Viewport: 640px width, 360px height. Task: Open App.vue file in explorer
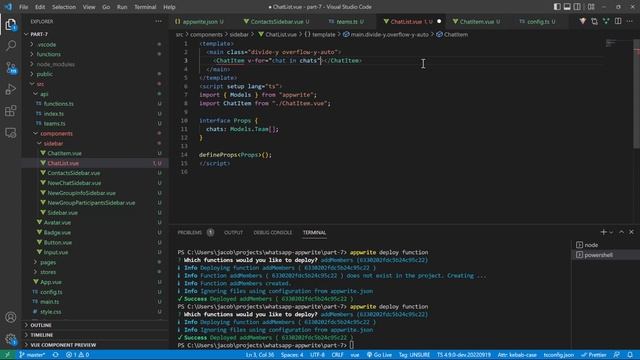coord(95,282)
